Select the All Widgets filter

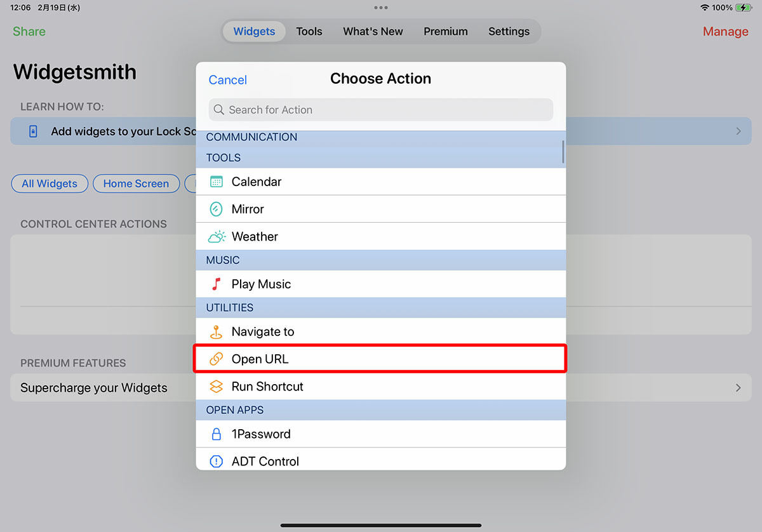coord(50,183)
